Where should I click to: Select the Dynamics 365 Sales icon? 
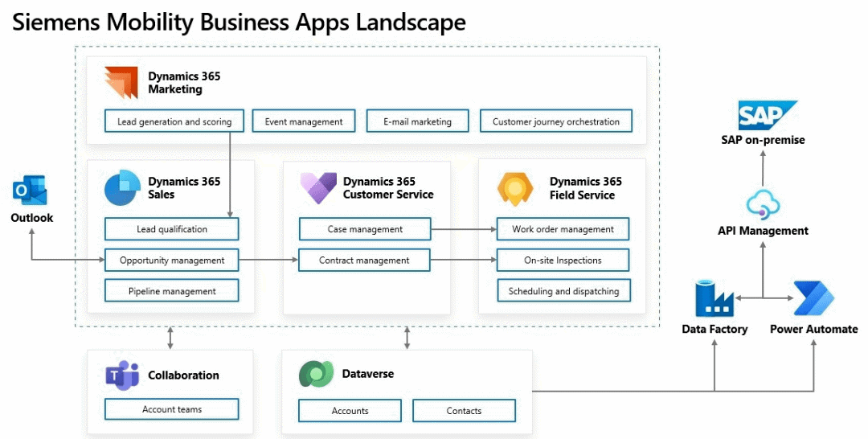pyautogui.click(x=122, y=187)
